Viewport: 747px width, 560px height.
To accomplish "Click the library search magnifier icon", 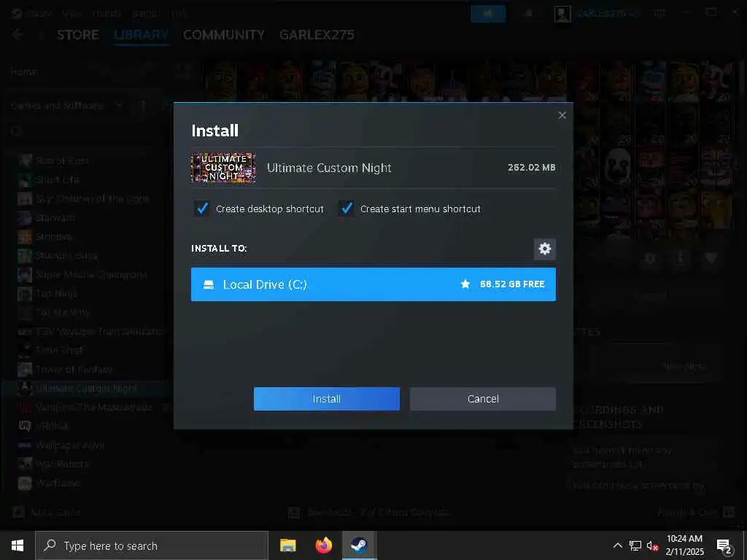I will pyautogui.click(x=16, y=131).
